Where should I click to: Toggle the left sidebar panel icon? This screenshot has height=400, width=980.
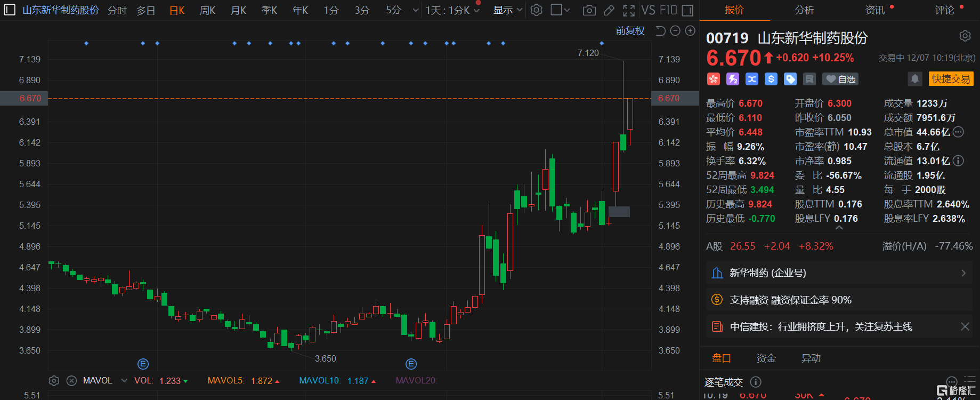[x=10, y=10]
